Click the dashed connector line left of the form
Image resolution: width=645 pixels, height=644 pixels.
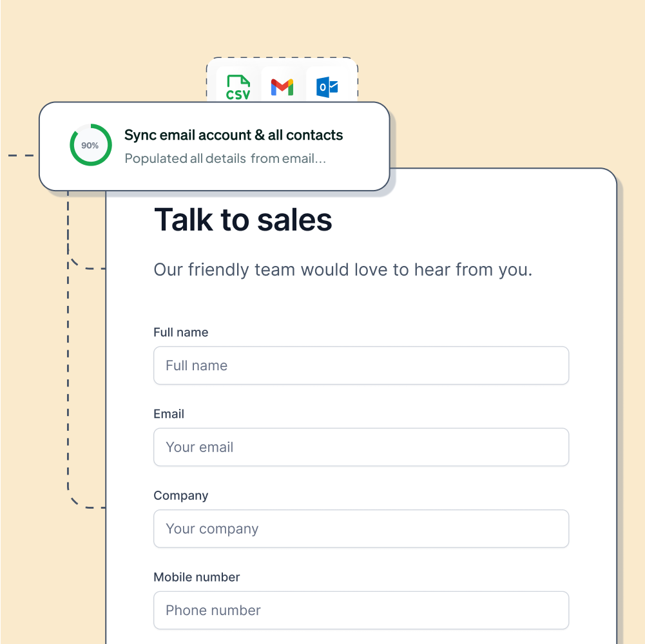[68, 386]
